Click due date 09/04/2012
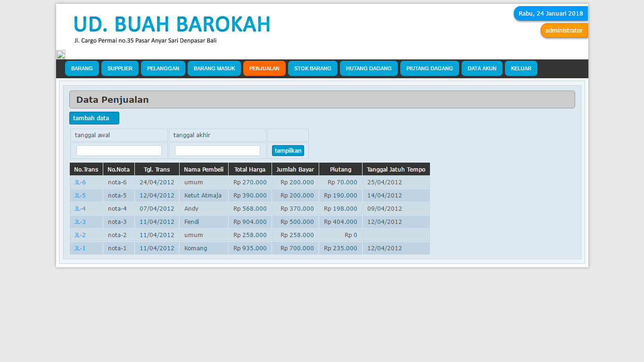Image resolution: width=644 pixels, height=362 pixels. pos(385,209)
